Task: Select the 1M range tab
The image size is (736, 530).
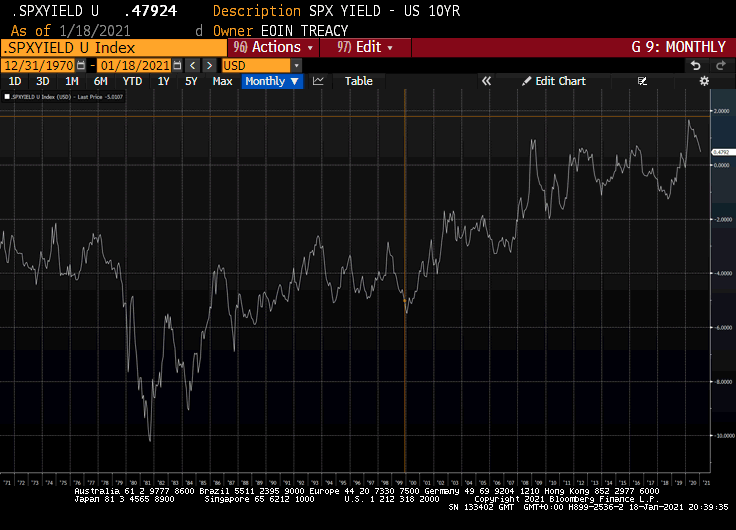Action: 72,81
